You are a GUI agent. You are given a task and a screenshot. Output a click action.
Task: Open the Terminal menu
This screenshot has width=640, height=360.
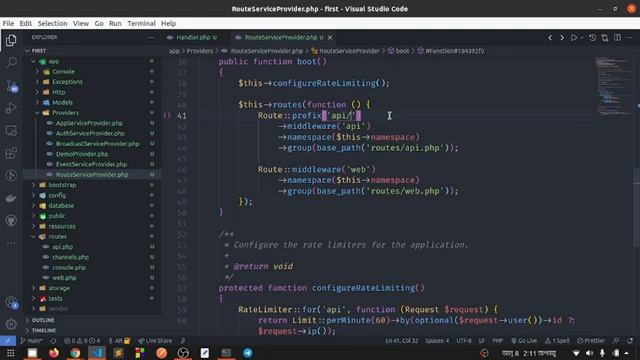[141, 23]
